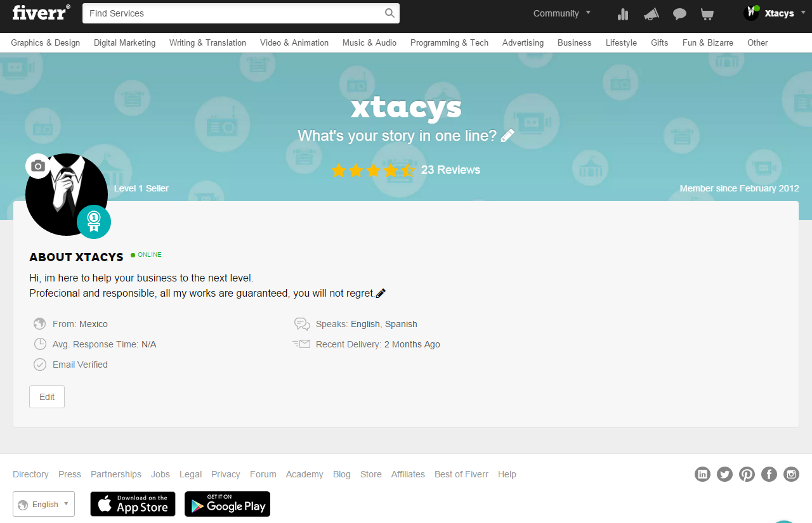
Task: Open Gifts category
Action: (660, 43)
